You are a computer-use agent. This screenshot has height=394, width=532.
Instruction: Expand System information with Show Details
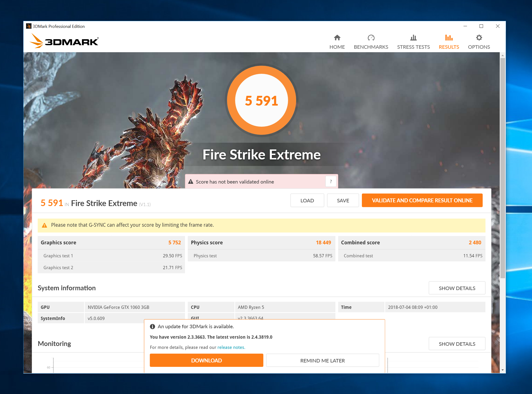click(x=457, y=288)
